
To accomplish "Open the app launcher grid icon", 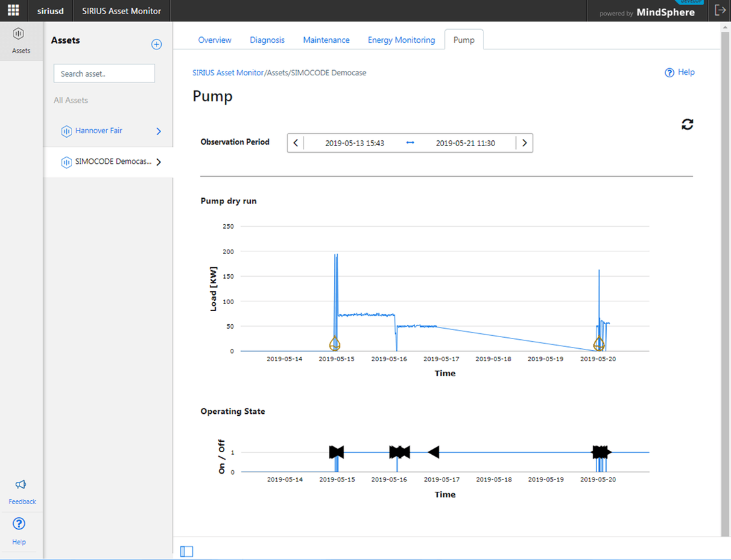I will tap(13, 10).
